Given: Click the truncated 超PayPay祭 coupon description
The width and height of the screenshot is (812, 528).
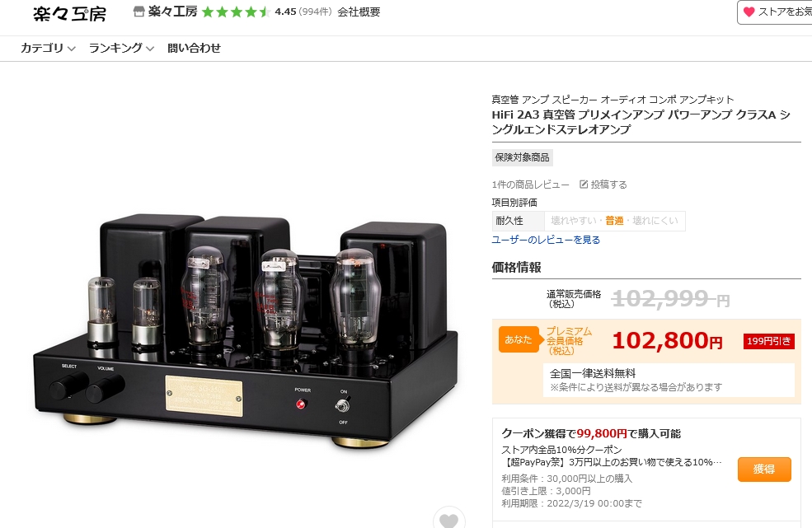Looking at the screenshot, I should [611, 462].
